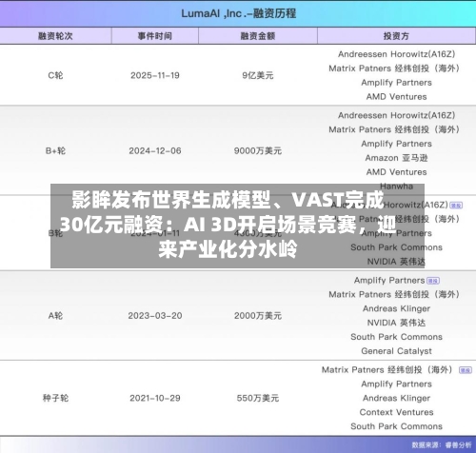Click the "B+轮" round cell
476x453 pixels.
point(55,150)
